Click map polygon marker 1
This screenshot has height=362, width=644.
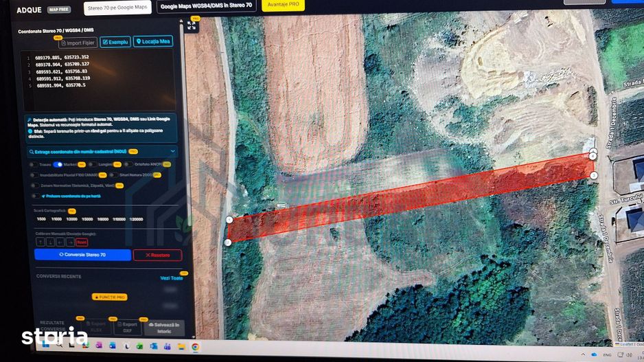click(229, 220)
